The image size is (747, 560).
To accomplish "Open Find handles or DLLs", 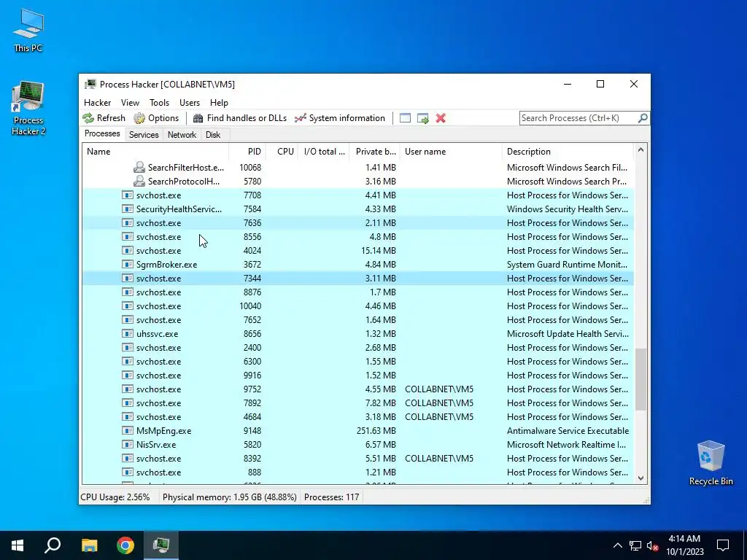I will click(239, 118).
